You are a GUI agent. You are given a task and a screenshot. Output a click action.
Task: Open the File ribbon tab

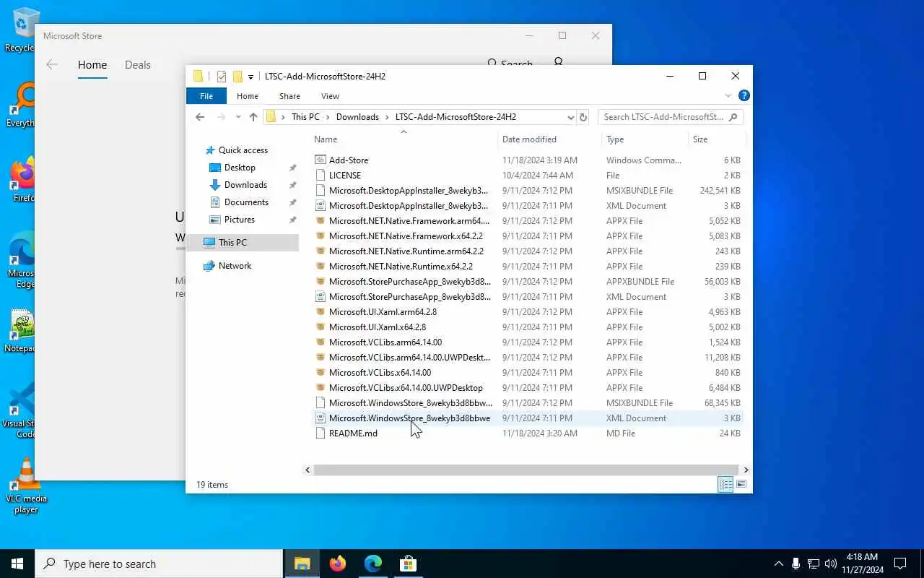pos(206,95)
